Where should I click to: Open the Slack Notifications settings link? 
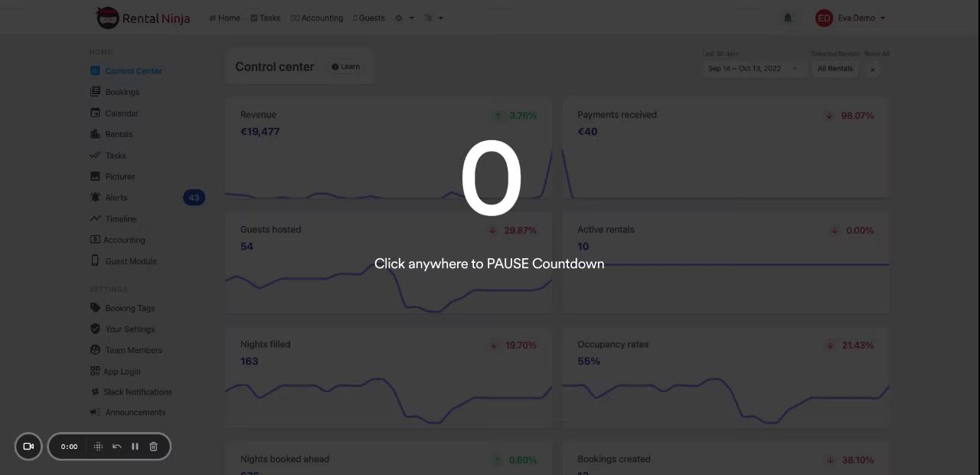point(137,391)
